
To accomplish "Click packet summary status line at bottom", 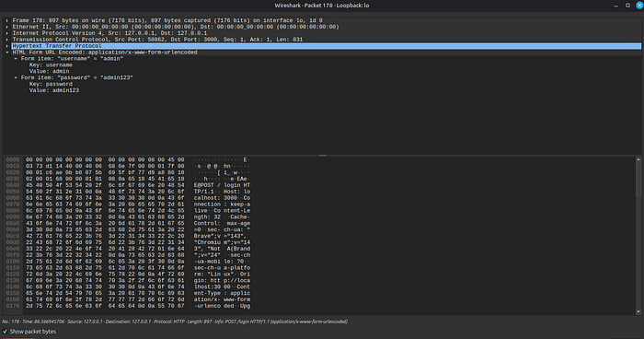I will coord(175,321).
